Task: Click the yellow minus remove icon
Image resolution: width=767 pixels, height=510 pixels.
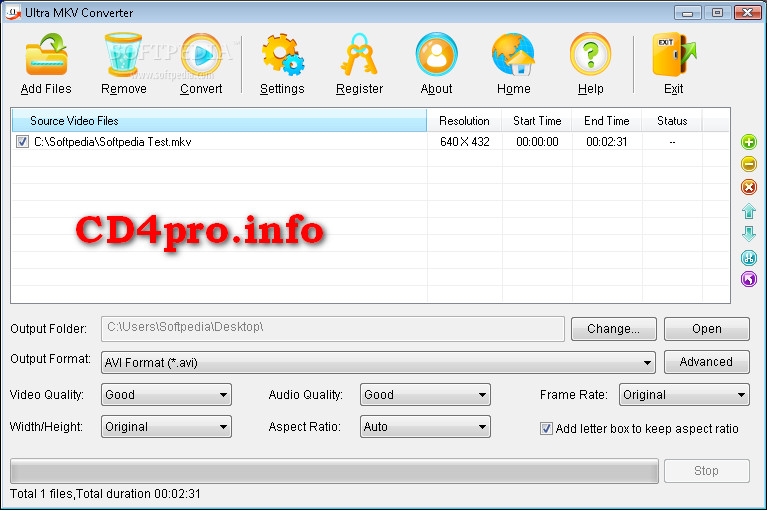Action: pos(748,164)
